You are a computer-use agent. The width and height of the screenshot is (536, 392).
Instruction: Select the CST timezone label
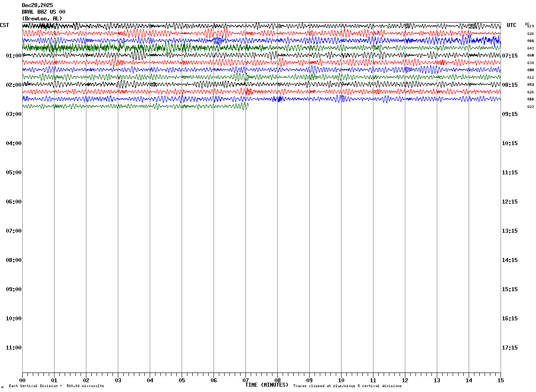[4, 25]
